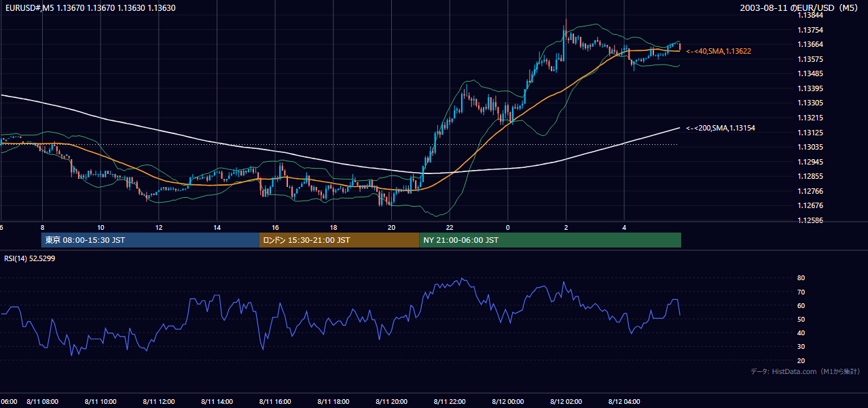Click price level 1.13844 on the price axis
868x408 pixels.
click(x=810, y=15)
